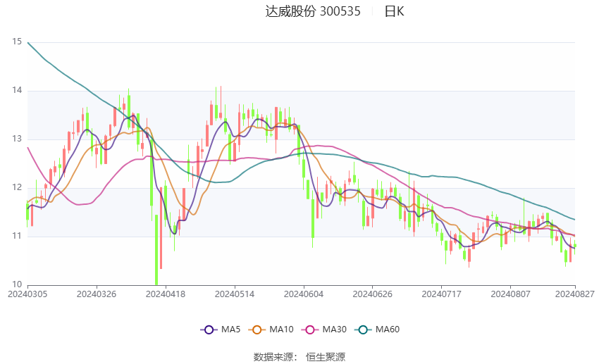Click the 20240514 x-axis date label
Image resolution: width=599 pixels, height=364 pixels.
point(235,294)
